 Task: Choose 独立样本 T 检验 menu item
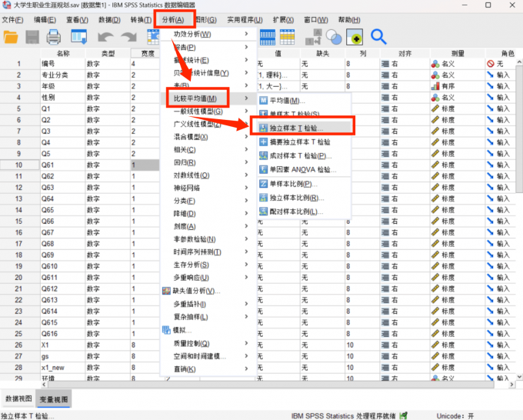(305, 128)
